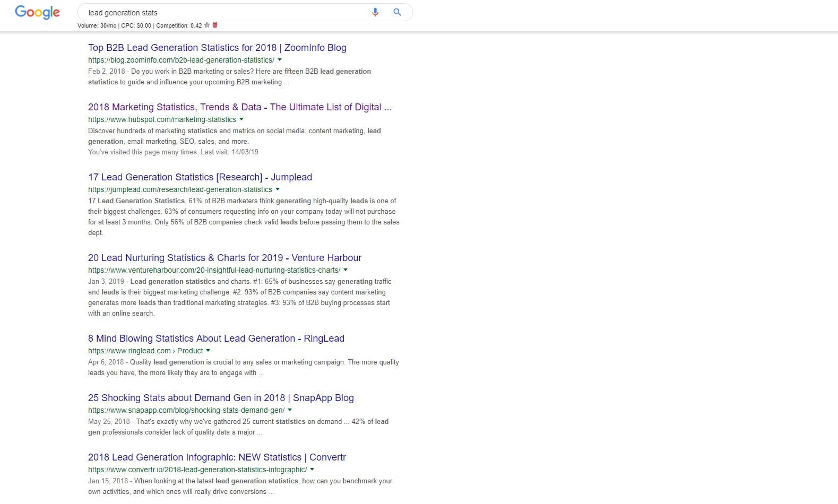Expand the dropdown arrow after jumplead.com URL
This screenshot has height=504, width=838.
(278, 189)
